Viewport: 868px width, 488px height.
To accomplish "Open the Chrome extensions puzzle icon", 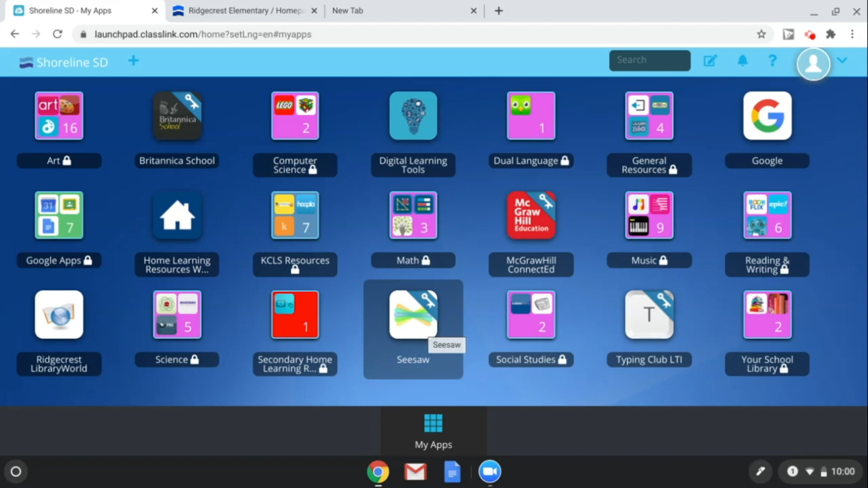I will click(x=831, y=34).
